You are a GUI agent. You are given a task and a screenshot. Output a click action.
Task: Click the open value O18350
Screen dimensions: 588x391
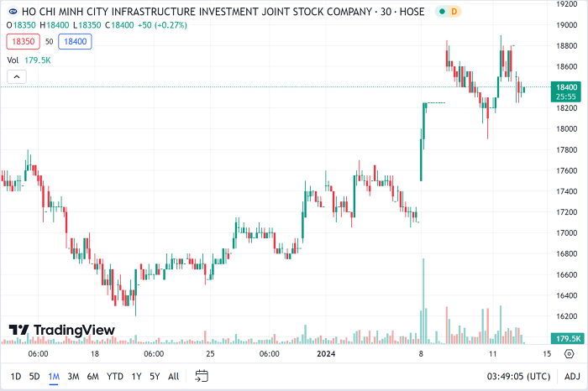click(21, 25)
